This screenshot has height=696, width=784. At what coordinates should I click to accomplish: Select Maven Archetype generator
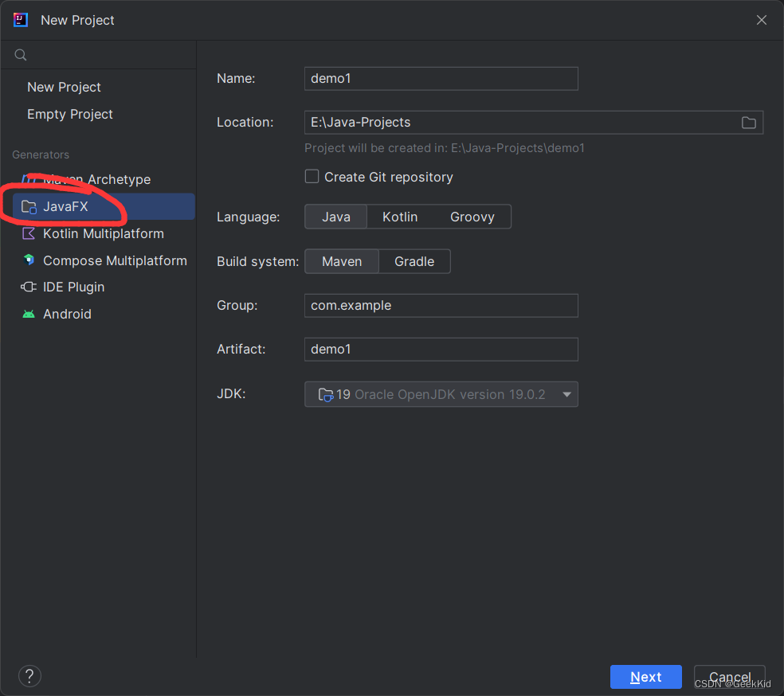pos(104,179)
